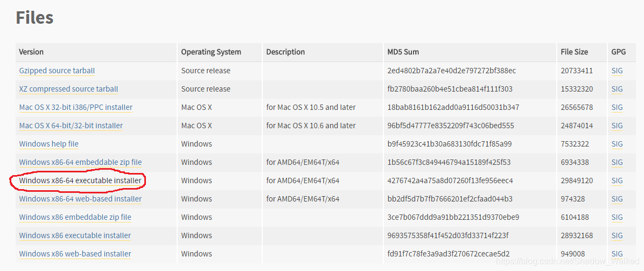Select MD5 sum 3ce7b067ddd9a91bb221351d9370ebe9

[x=453, y=217]
